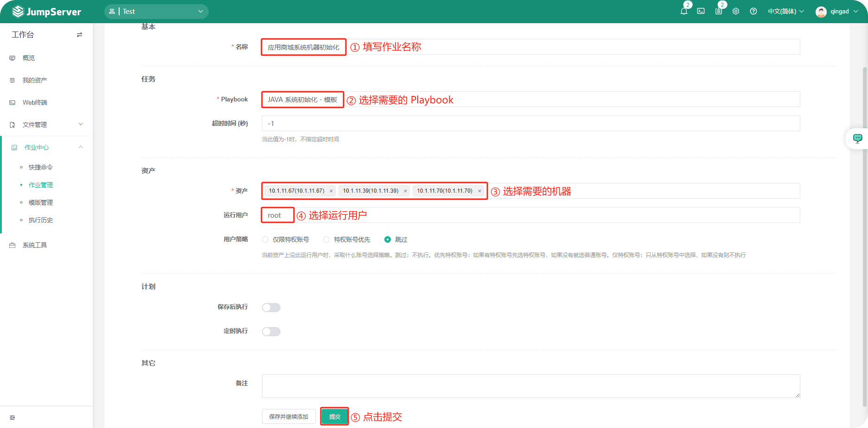Click the job center icon in the sidebar
This screenshot has width=868, height=428.
tap(14, 147)
